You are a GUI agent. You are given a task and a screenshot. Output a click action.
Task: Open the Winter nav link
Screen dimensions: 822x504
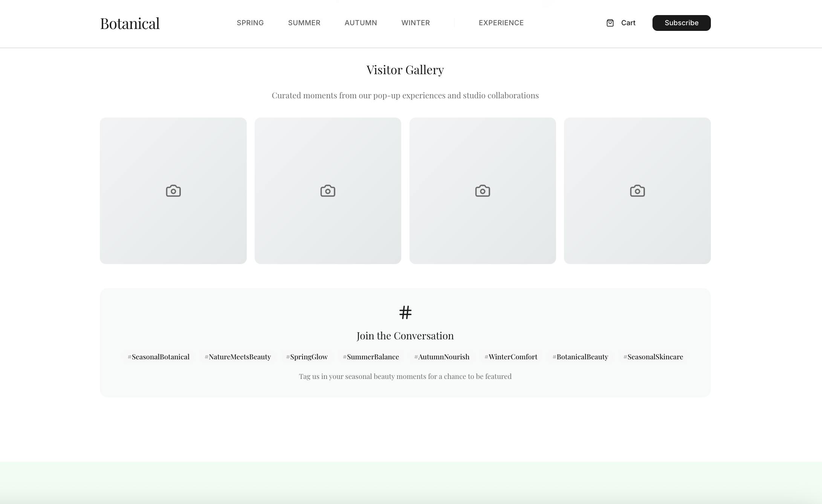click(416, 23)
